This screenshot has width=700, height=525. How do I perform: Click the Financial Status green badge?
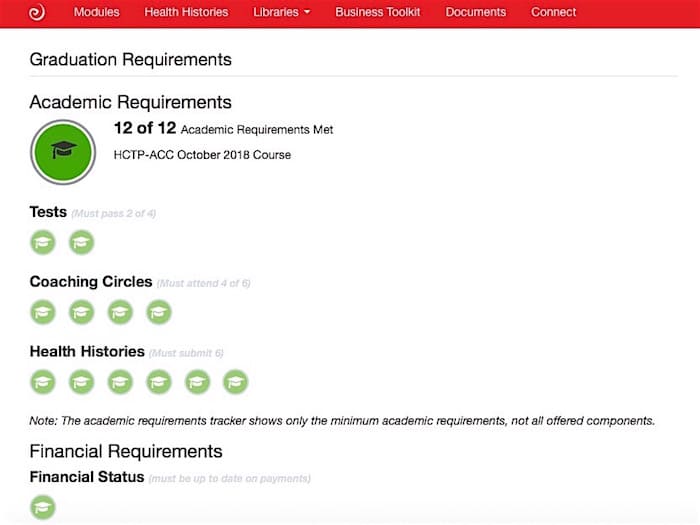pyautogui.click(x=43, y=507)
